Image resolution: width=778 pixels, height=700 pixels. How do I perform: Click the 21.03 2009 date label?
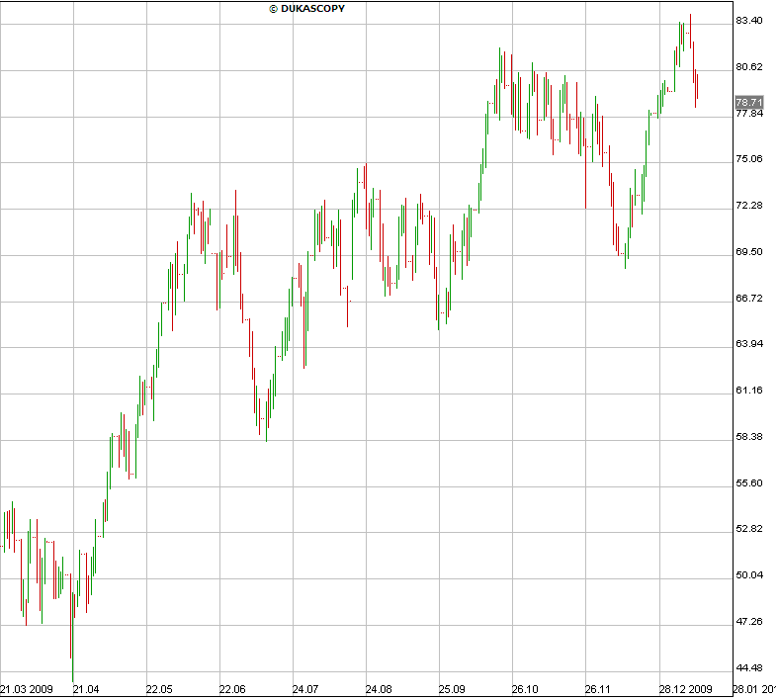coord(27,689)
